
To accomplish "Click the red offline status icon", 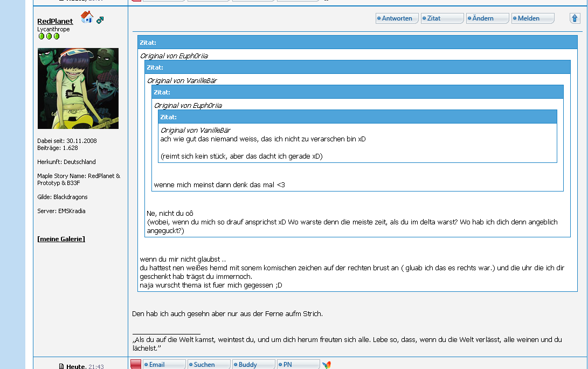I will pyautogui.click(x=136, y=365).
